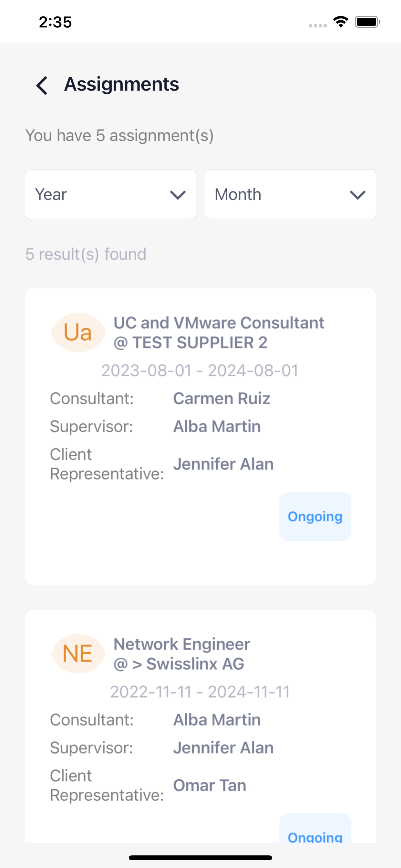
Task: Tap the orange NE avatar icon
Action: [x=78, y=653]
